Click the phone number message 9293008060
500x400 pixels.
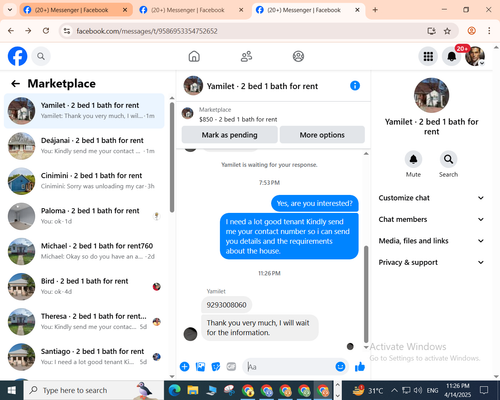(x=226, y=305)
